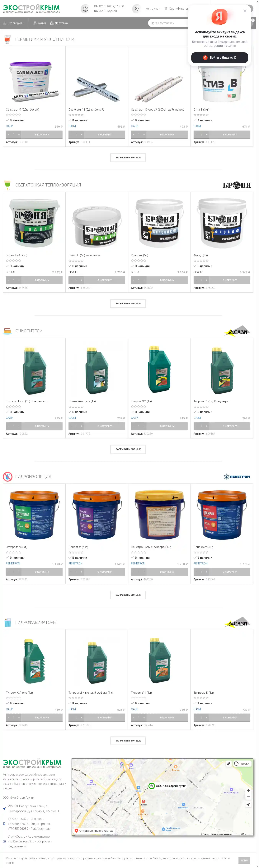Toggle the Пробки traffic layer on map
Image resolution: width=259 pixels, height=868 pixels.
(242, 764)
